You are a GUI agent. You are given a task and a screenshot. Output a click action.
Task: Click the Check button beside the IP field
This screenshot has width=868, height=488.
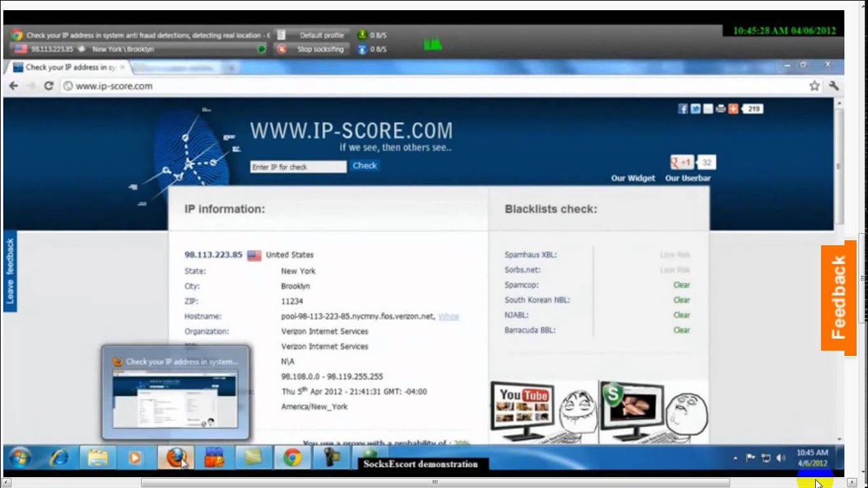(x=364, y=165)
